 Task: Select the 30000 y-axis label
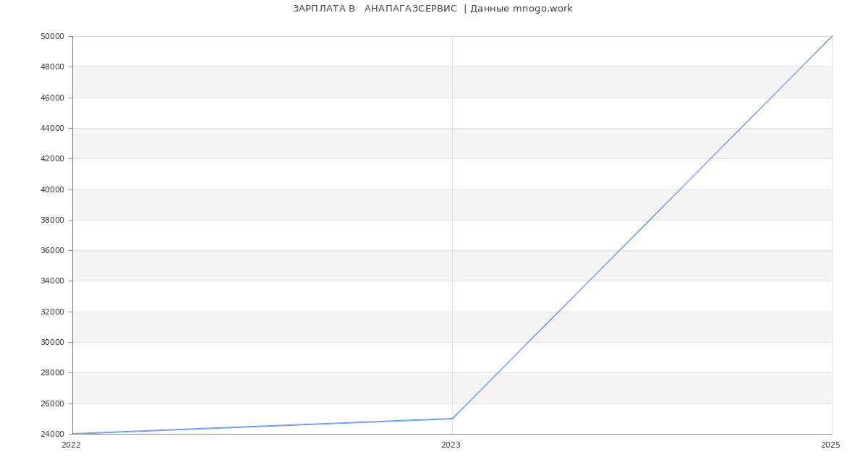click(53, 343)
